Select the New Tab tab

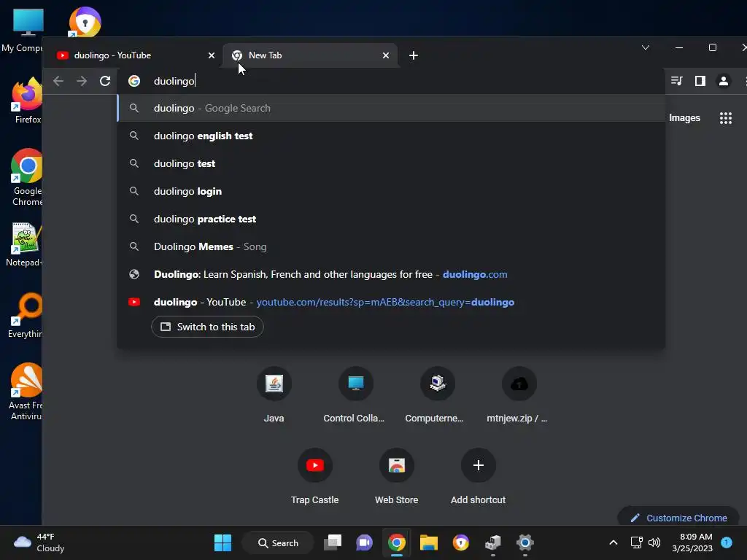[x=309, y=55]
